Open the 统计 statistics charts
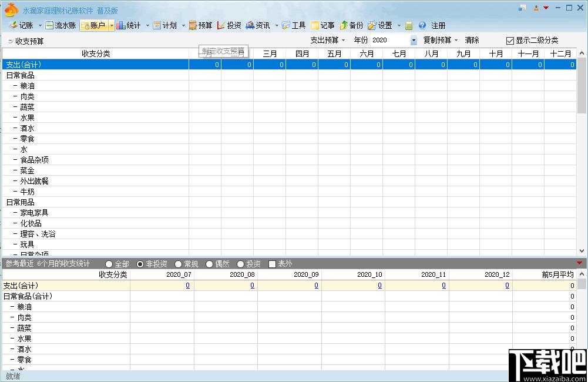This screenshot has width=588, height=382. pos(128,25)
